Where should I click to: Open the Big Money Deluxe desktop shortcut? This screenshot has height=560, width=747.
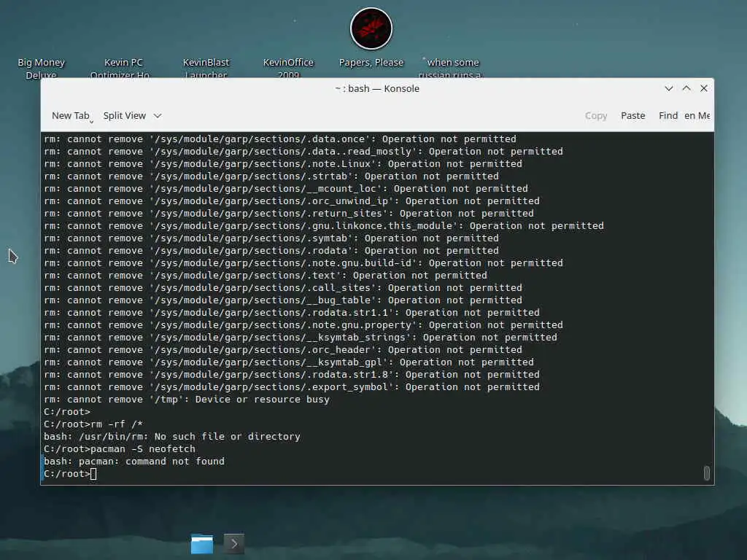point(41,68)
